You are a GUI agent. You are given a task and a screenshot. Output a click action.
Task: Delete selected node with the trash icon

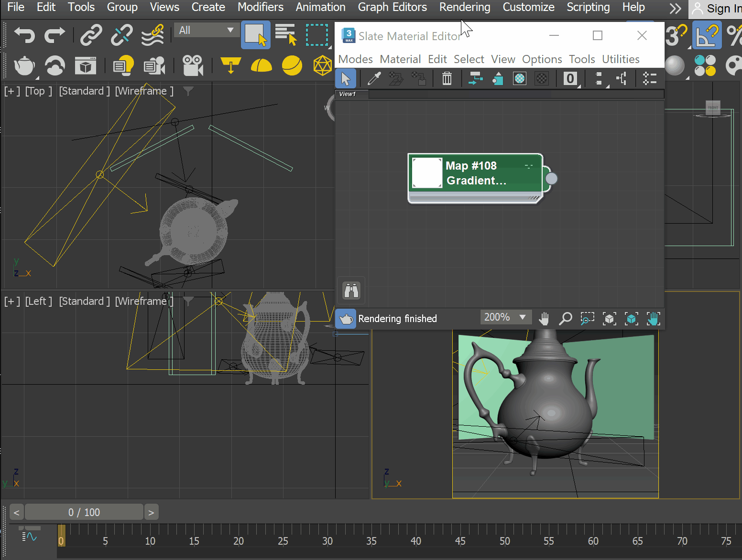click(447, 78)
